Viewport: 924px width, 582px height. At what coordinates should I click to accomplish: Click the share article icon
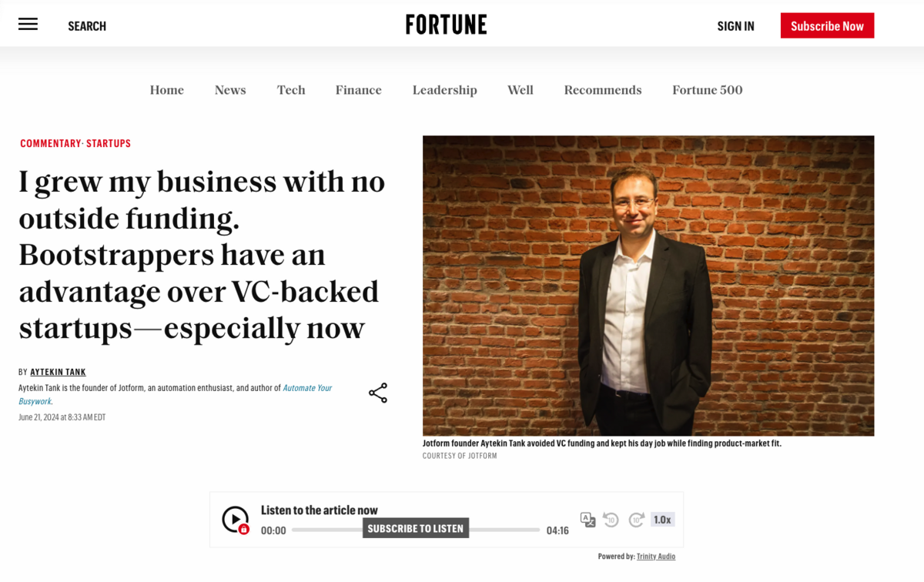tap(377, 393)
